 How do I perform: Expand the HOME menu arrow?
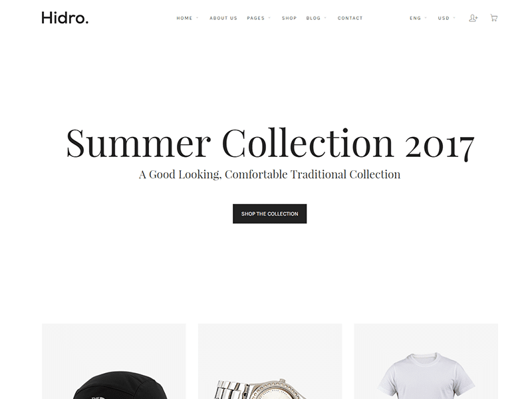[197, 18]
